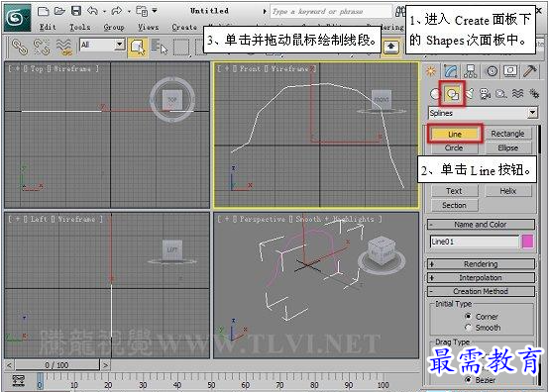
Task: Select the Shapes category icon
Action: pos(452,93)
